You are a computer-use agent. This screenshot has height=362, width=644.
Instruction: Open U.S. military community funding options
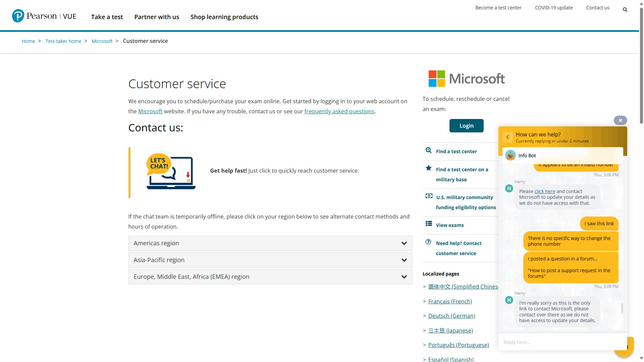[466, 202]
